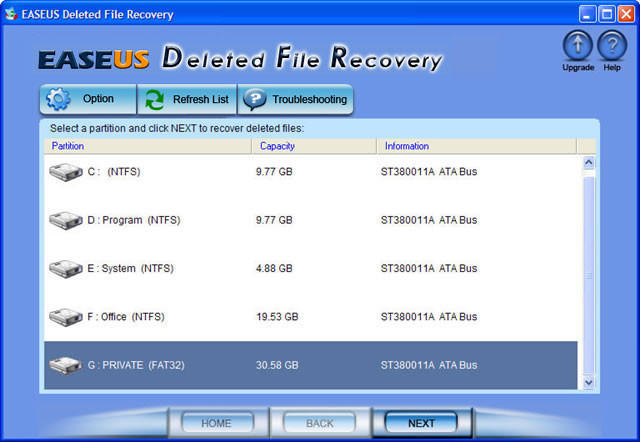The width and height of the screenshot is (640, 442).
Task: Click the list's scroll up arrow
Action: [x=589, y=163]
